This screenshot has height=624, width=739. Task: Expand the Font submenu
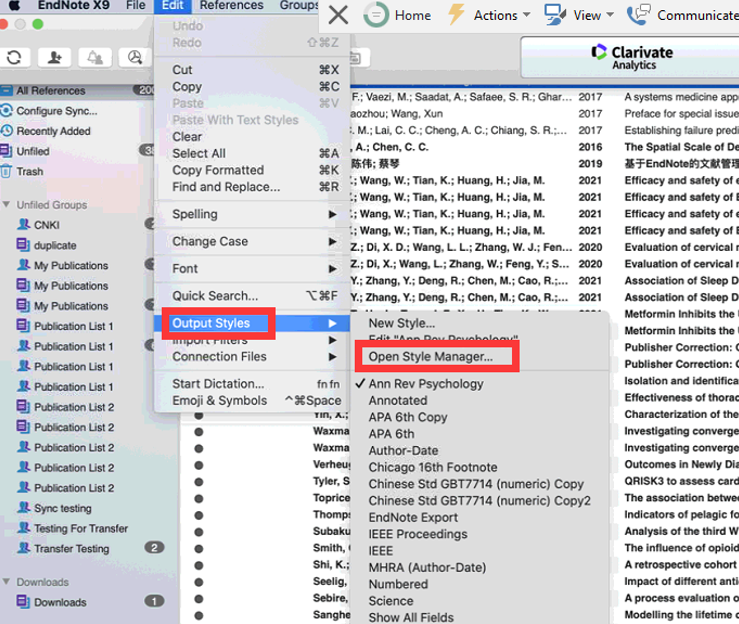click(332, 269)
